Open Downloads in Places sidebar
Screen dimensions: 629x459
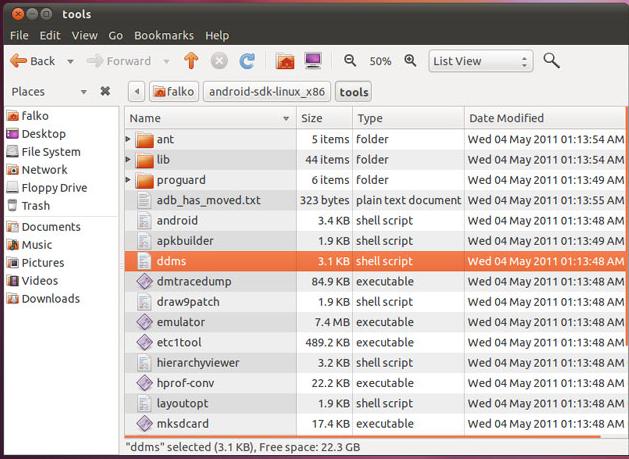pos(50,299)
